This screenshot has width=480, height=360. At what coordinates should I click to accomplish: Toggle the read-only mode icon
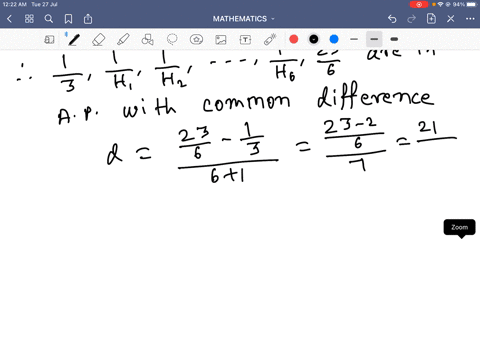click(49, 40)
